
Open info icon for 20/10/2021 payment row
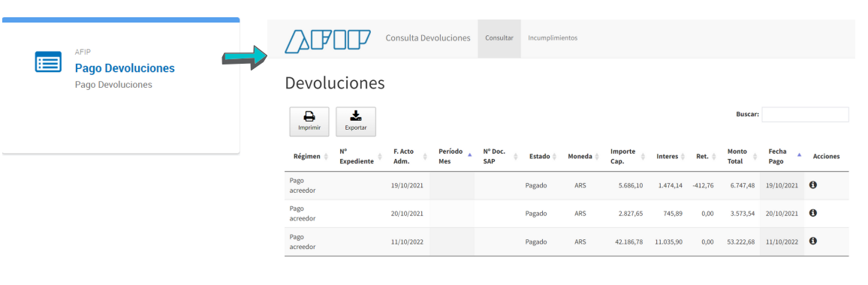pos(812,212)
